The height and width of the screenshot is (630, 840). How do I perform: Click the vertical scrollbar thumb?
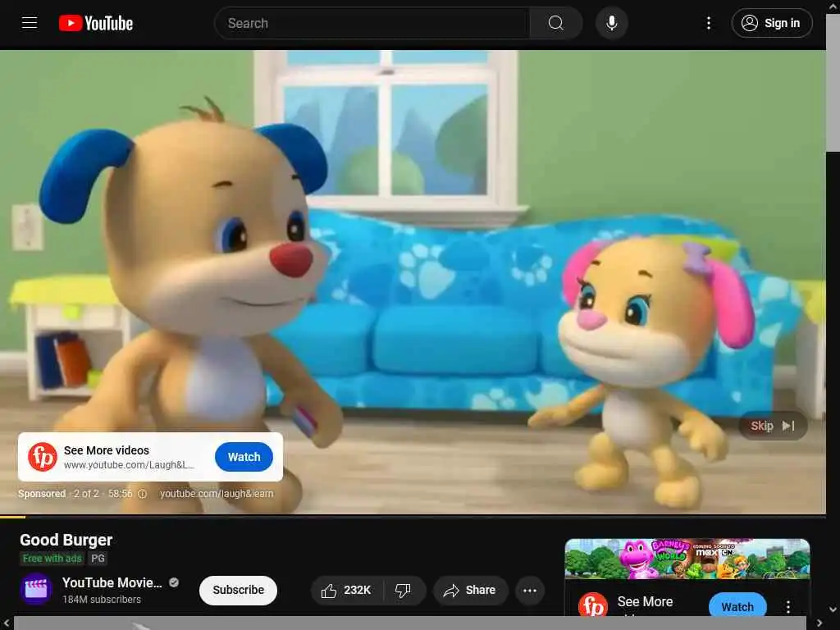point(833,82)
